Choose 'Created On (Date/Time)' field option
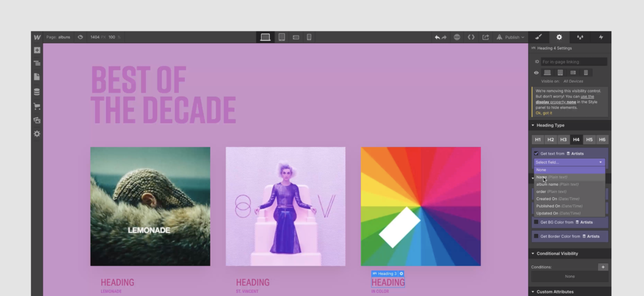The width and height of the screenshot is (644, 296). coord(569,199)
